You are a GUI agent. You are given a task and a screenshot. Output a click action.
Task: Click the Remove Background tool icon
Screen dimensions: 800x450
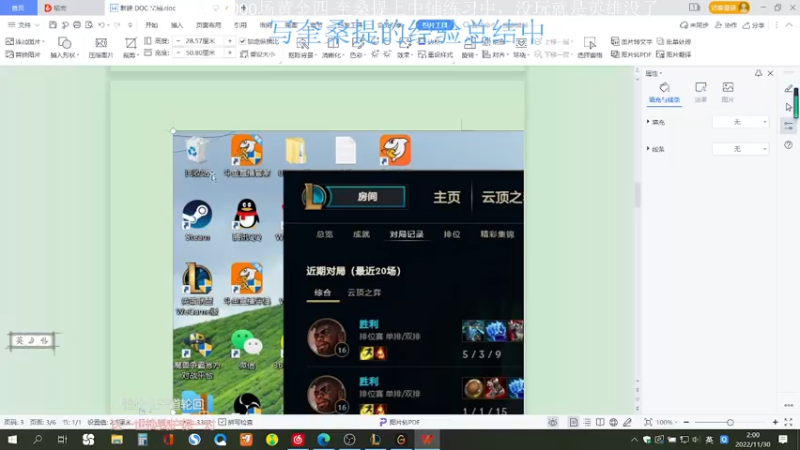(x=302, y=44)
